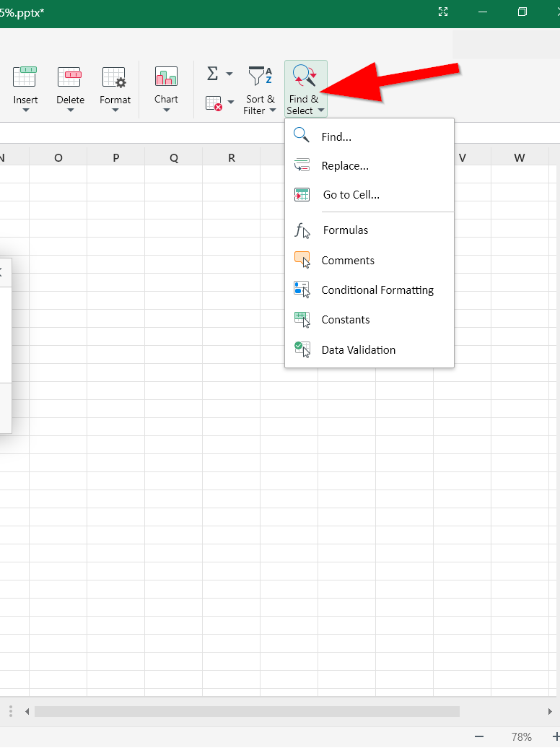The image size is (560, 748).
Task: Choose Data Validation menu item
Action: pyautogui.click(x=358, y=350)
